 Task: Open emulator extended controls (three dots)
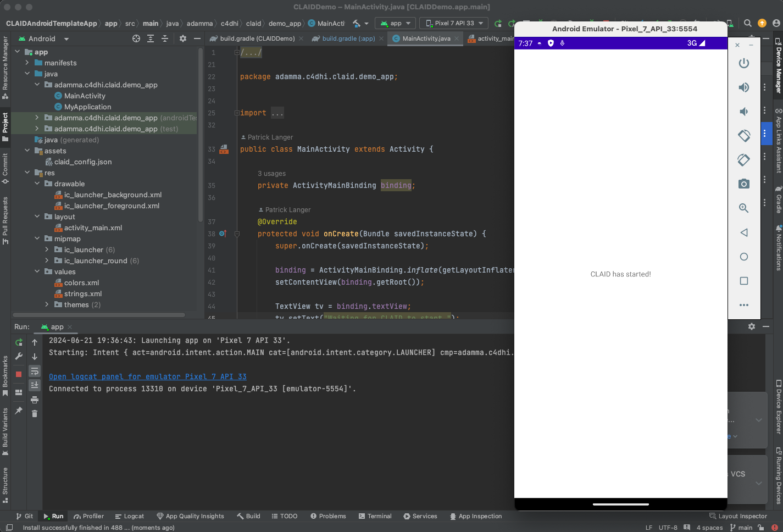click(x=744, y=305)
